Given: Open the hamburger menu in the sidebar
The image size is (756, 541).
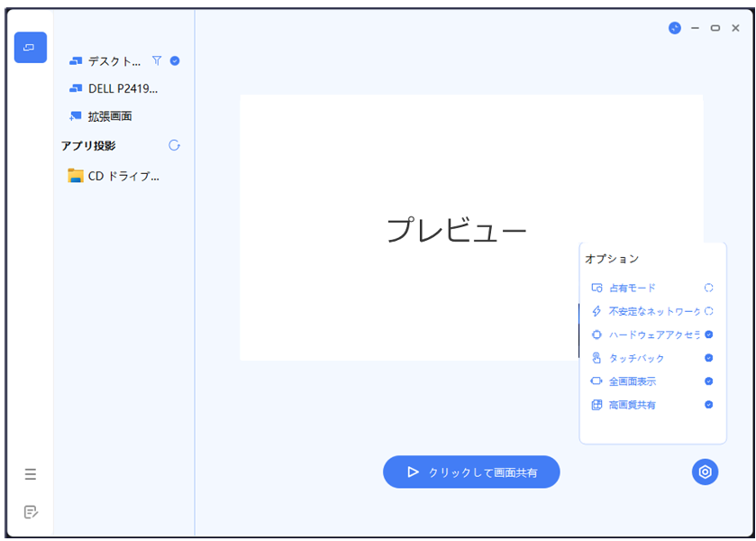Looking at the screenshot, I should [x=31, y=474].
